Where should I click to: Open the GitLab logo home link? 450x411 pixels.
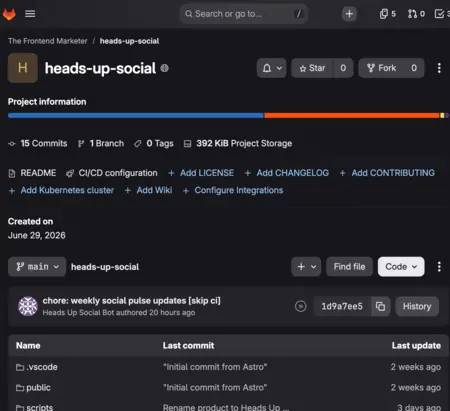[x=9, y=14]
